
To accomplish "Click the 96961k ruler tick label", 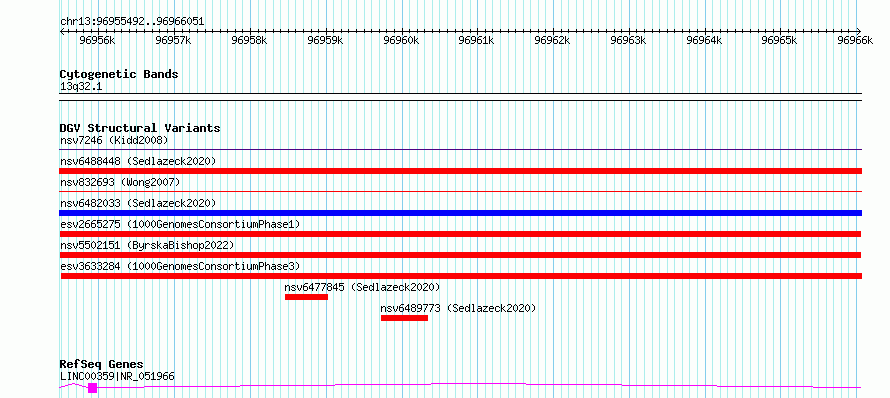I will pyautogui.click(x=477, y=40).
